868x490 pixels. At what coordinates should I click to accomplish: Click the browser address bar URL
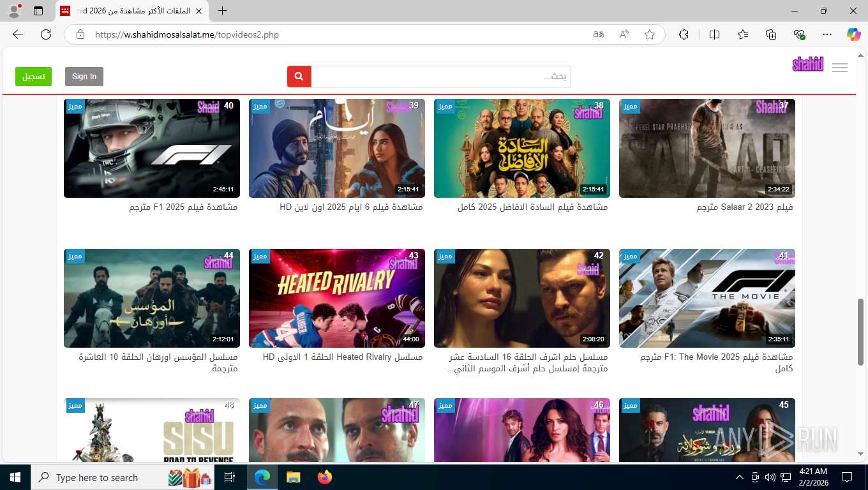pos(187,34)
